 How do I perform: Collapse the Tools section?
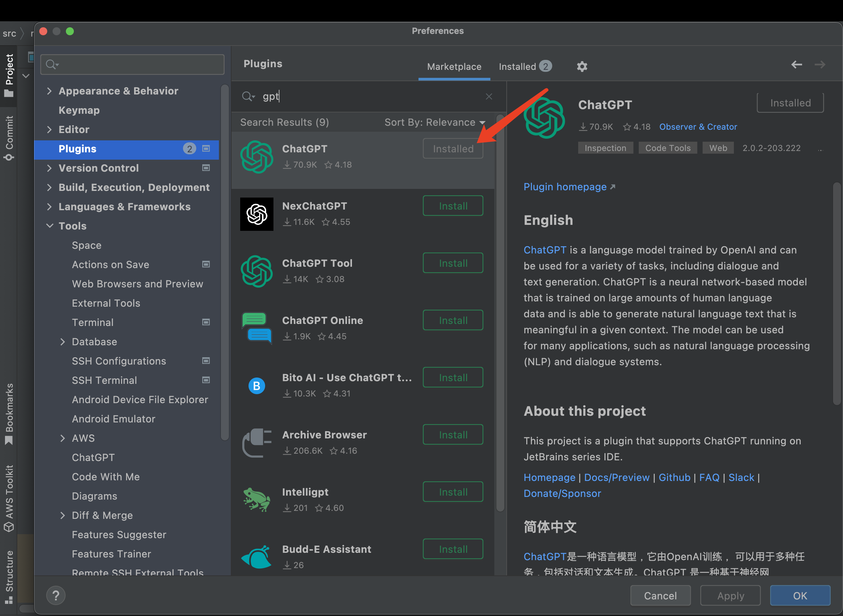(49, 226)
